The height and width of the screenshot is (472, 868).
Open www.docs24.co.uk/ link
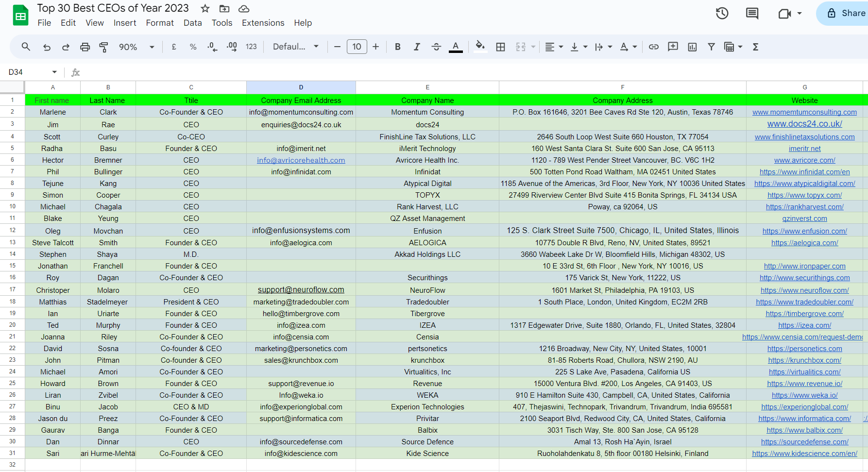click(804, 124)
